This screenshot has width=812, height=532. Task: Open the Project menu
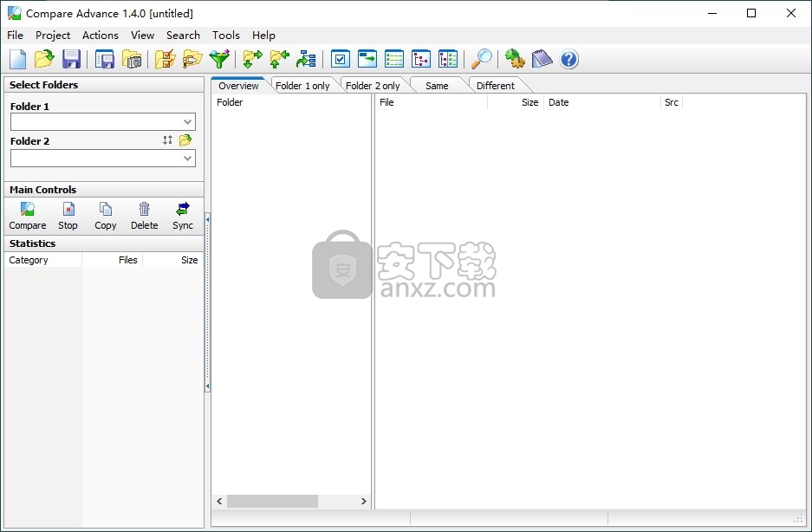pos(53,36)
